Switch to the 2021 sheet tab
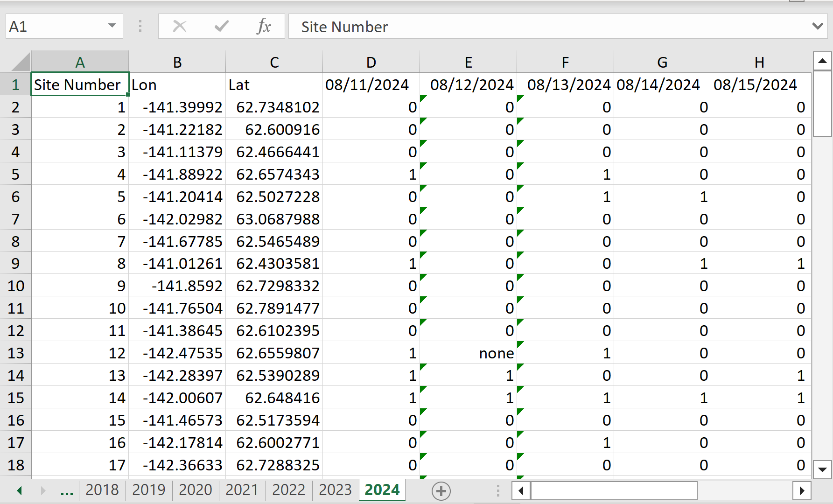The image size is (833, 504). coord(242,490)
